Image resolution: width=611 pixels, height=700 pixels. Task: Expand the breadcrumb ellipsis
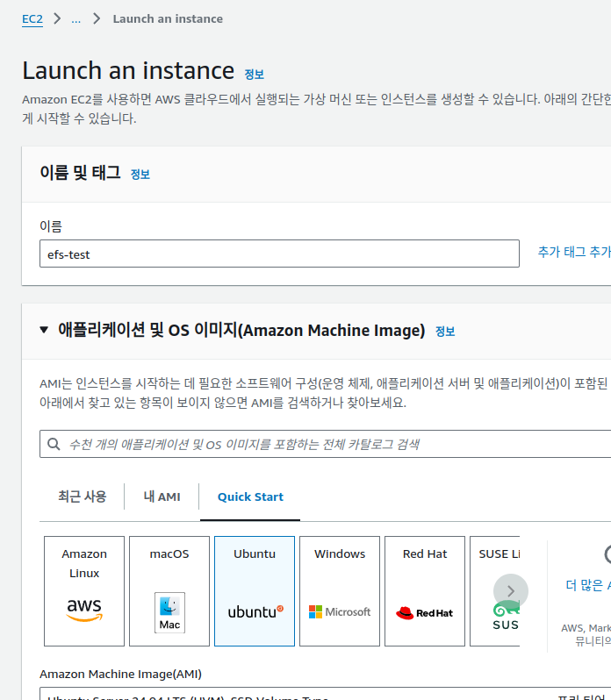[x=75, y=18]
